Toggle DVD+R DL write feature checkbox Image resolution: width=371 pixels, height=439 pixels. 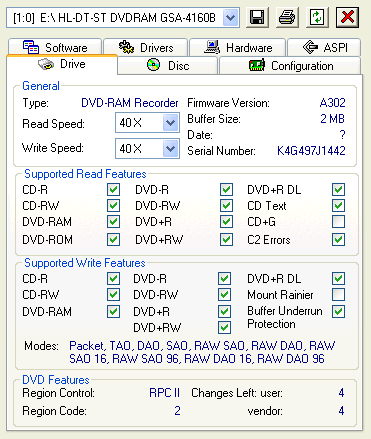tap(338, 279)
